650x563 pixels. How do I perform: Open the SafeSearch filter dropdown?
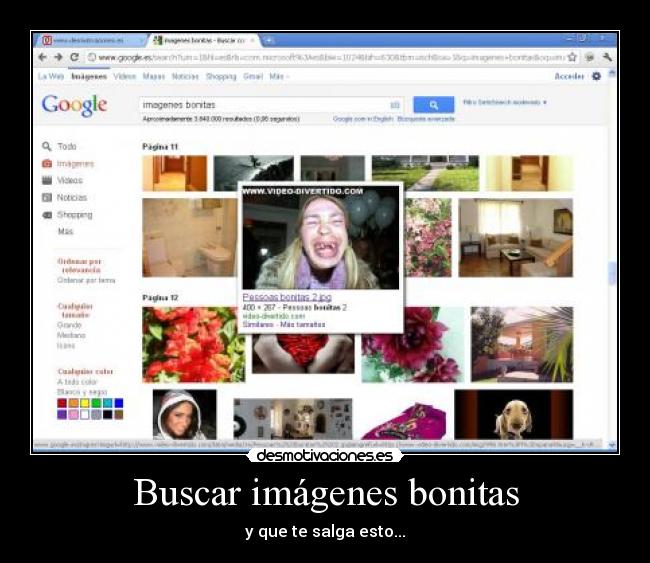[x=504, y=102]
